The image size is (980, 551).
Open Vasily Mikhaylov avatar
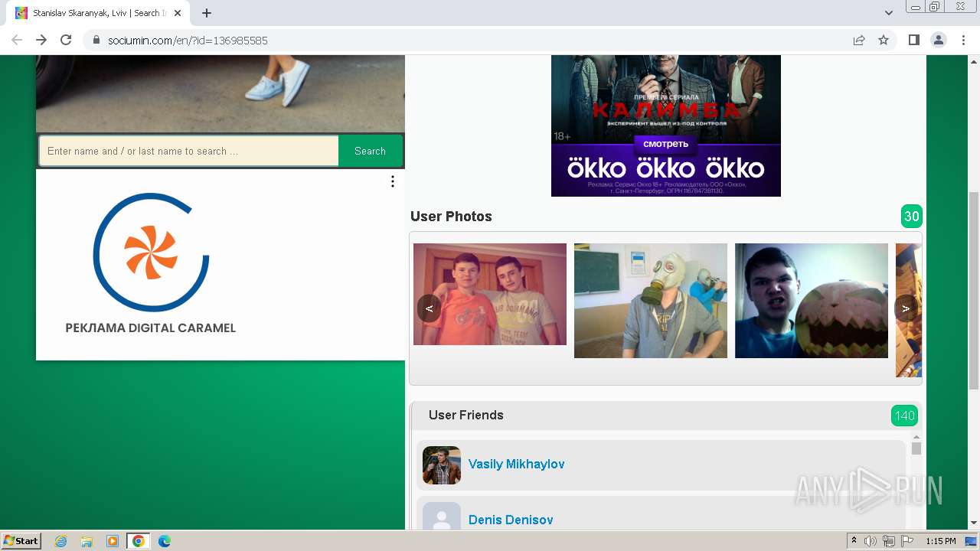pyautogui.click(x=442, y=465)
